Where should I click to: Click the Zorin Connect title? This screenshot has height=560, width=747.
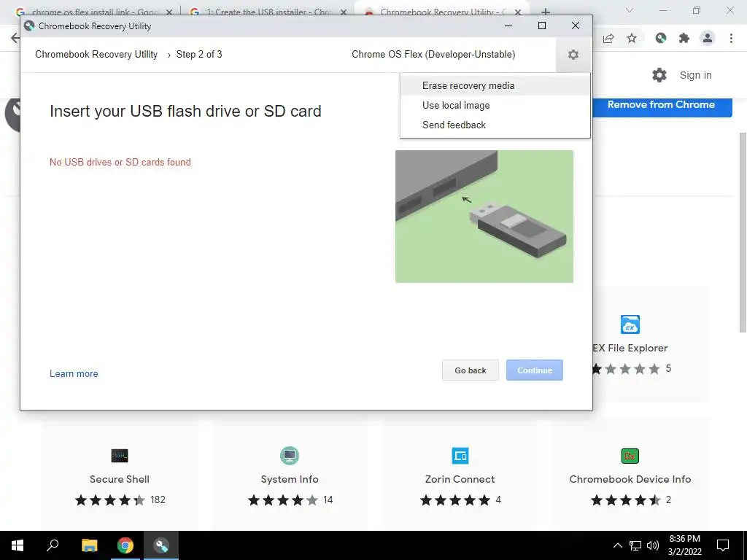460,480
